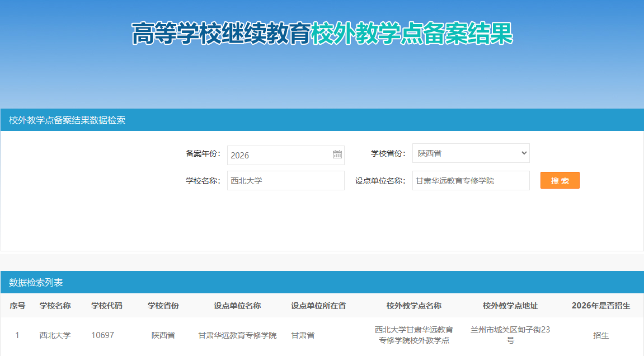
Task: Click the 学校省份 label
Action: 388,154
